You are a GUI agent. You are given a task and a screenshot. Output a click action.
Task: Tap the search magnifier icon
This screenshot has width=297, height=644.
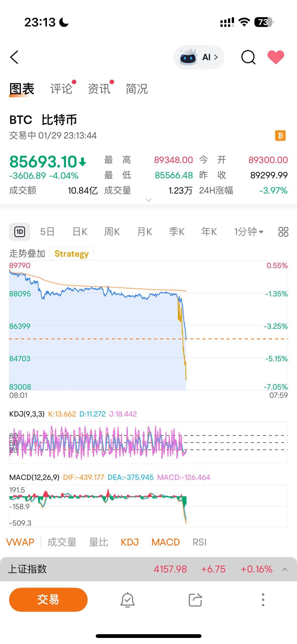tap(248, 57)
